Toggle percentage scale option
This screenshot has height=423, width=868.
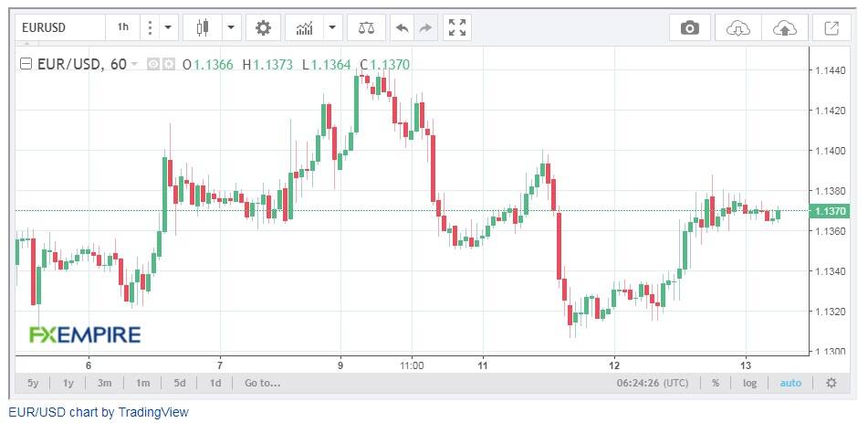[x=716, y=383]
